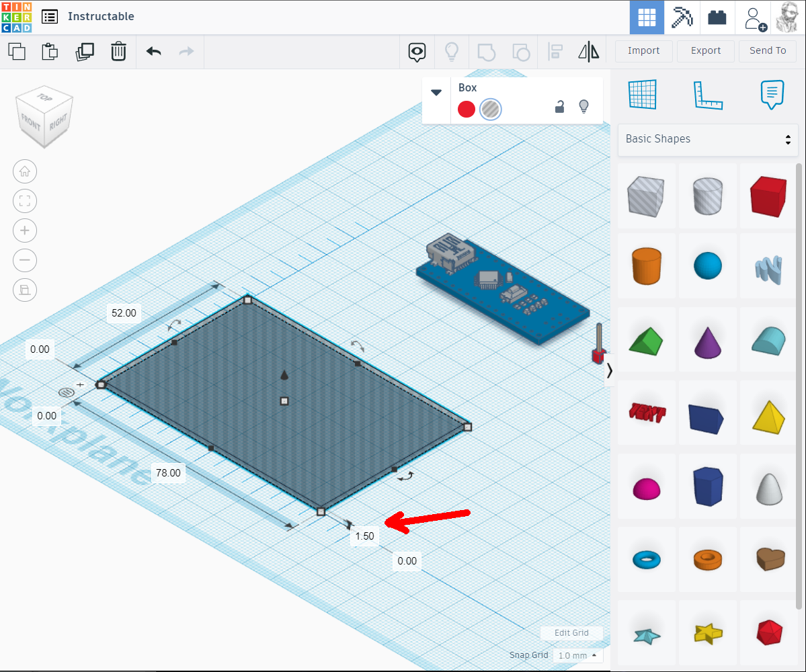
Task: Click the 52.00 dimension field
Action: coord(124,313)
